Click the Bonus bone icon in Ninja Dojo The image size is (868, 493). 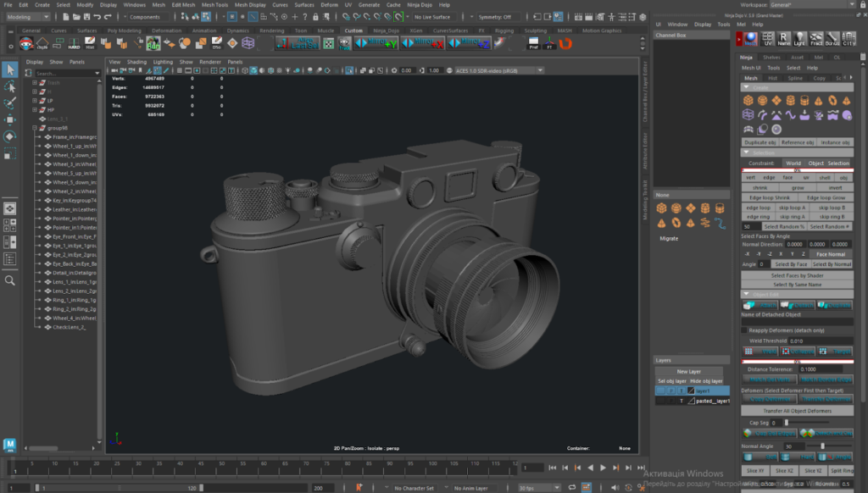click(833, 39)
